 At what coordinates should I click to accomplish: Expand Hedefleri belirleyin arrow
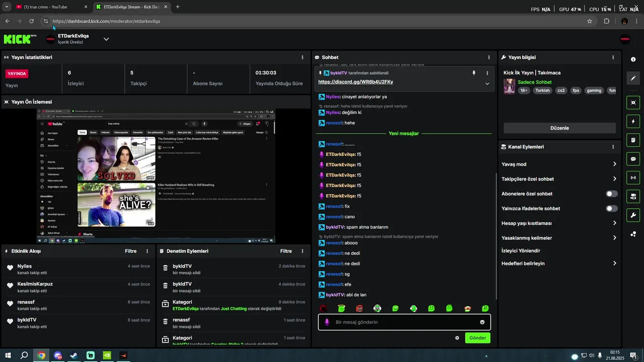tap(614, 263)
